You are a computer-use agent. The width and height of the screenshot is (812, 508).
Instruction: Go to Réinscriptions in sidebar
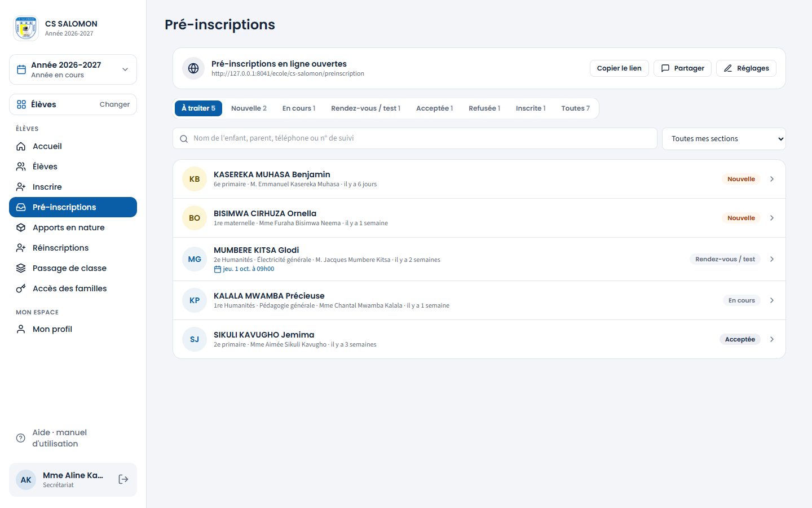73,248
